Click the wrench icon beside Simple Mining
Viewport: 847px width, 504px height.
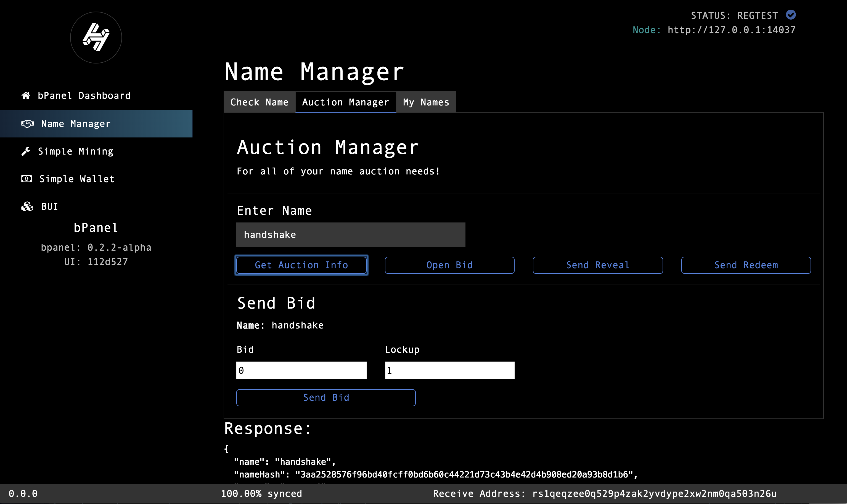coord(26,151)
